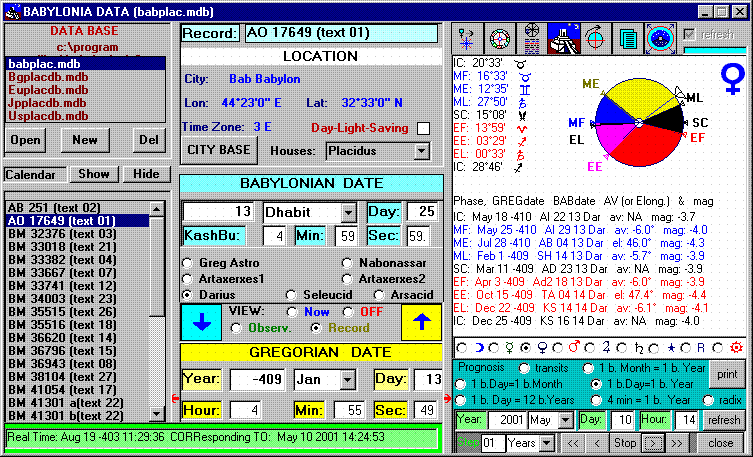The height and width of the screenshot is (457, 753).
Task: Click the CITY BASE button
Action: tap(217, 150)
